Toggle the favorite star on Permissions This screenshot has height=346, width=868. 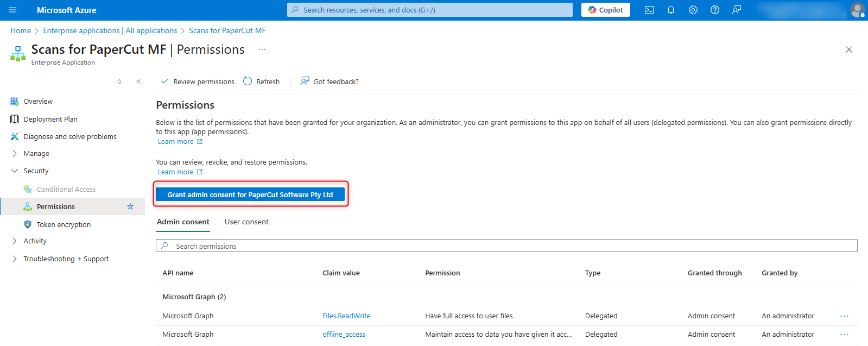130,206
